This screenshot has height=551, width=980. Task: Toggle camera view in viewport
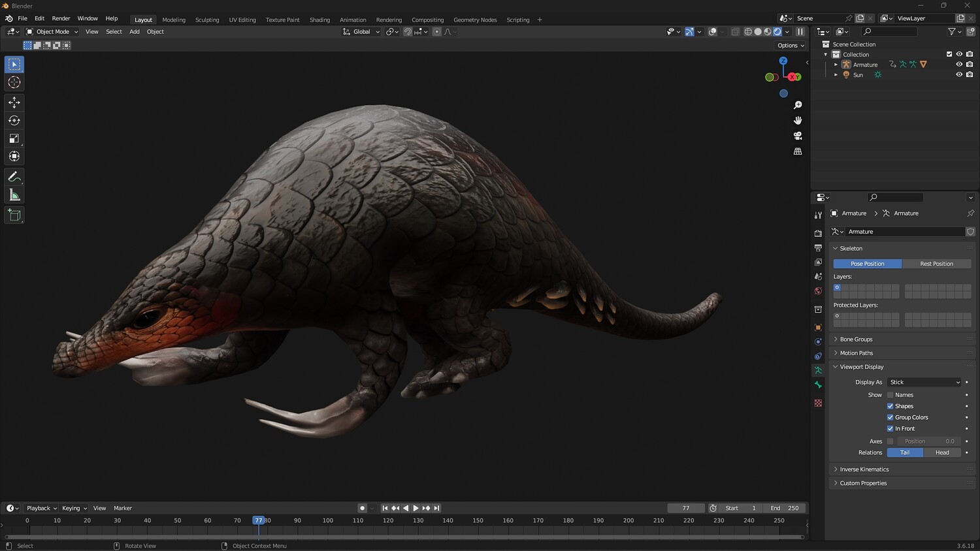coord(798,136)
